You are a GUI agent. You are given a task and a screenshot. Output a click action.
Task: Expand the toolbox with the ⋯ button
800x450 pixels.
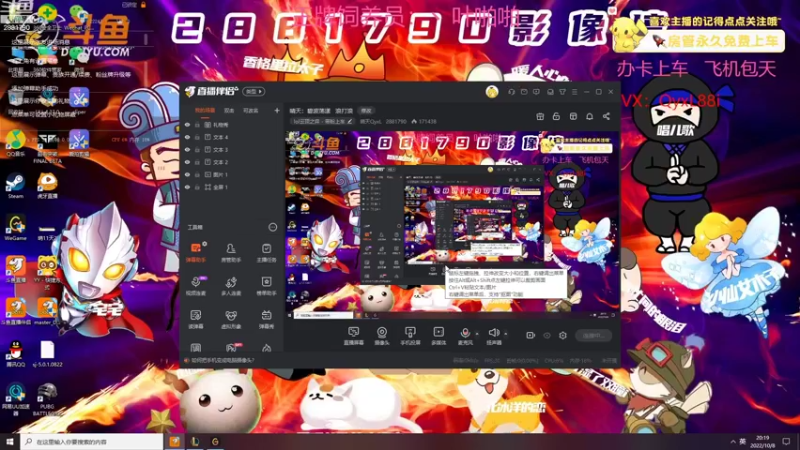(x=273, y=227)
